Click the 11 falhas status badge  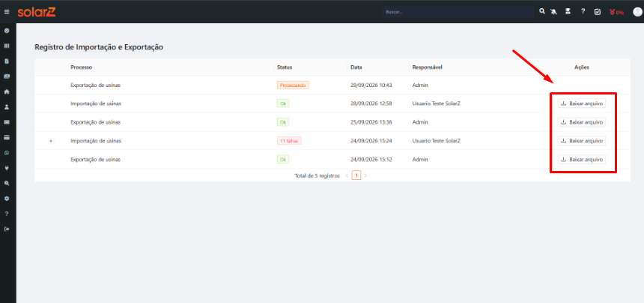click(x=290, y=140)
